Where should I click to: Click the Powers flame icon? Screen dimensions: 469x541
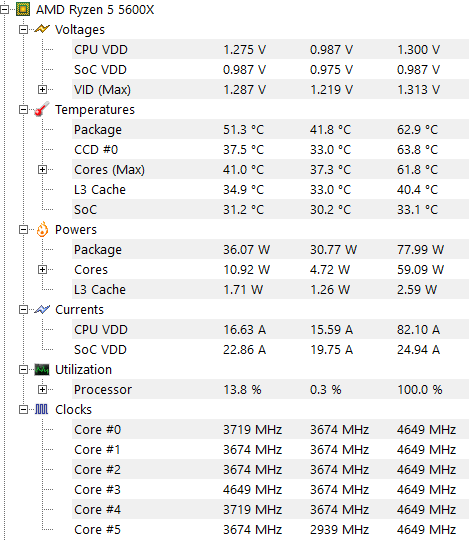(42, 229)
